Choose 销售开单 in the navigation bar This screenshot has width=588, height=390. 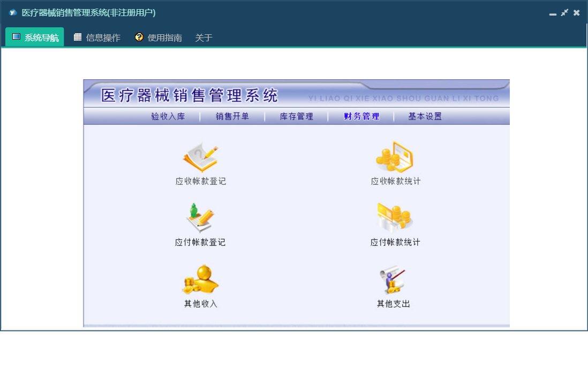pyautogui.click(x=232, y=116)
